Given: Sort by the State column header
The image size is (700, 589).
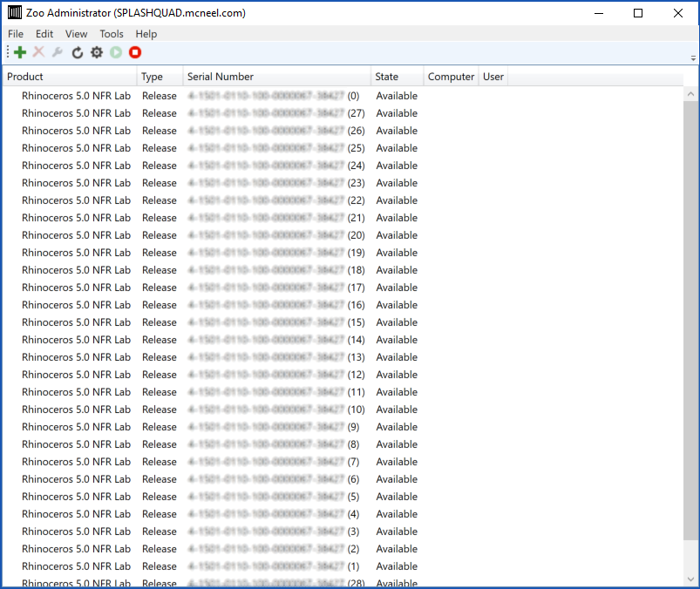Looking at the screenshot, I should click(x=397, y=77).
